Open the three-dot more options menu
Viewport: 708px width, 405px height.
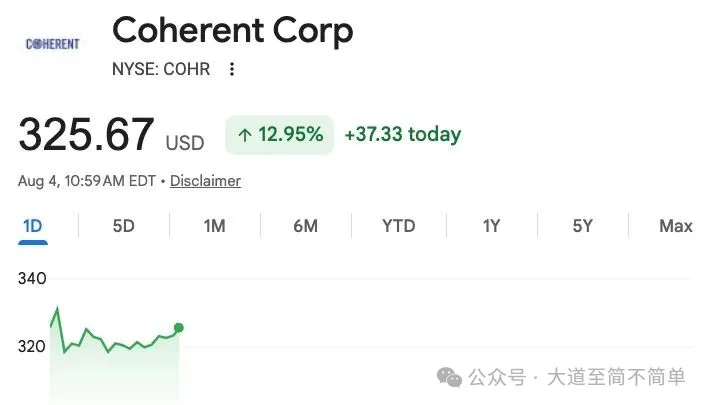point(232,69)
